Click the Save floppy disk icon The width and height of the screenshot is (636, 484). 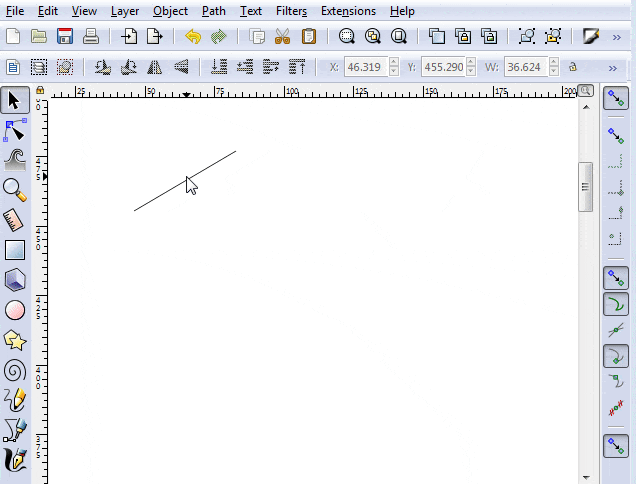[65, 37]
